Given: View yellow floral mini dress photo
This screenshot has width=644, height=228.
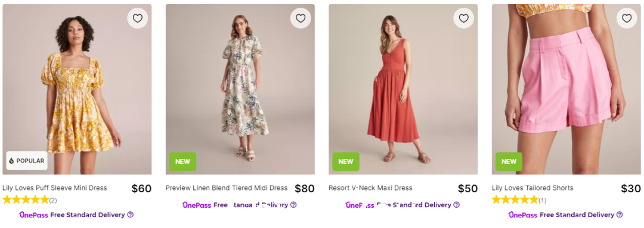Looking at the screenshot, I should tap(77, 89).
